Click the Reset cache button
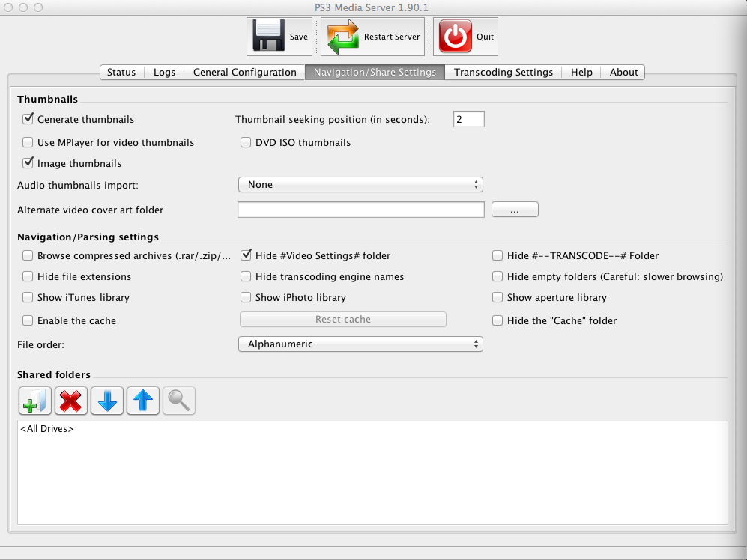 click(x=343, y=320)
